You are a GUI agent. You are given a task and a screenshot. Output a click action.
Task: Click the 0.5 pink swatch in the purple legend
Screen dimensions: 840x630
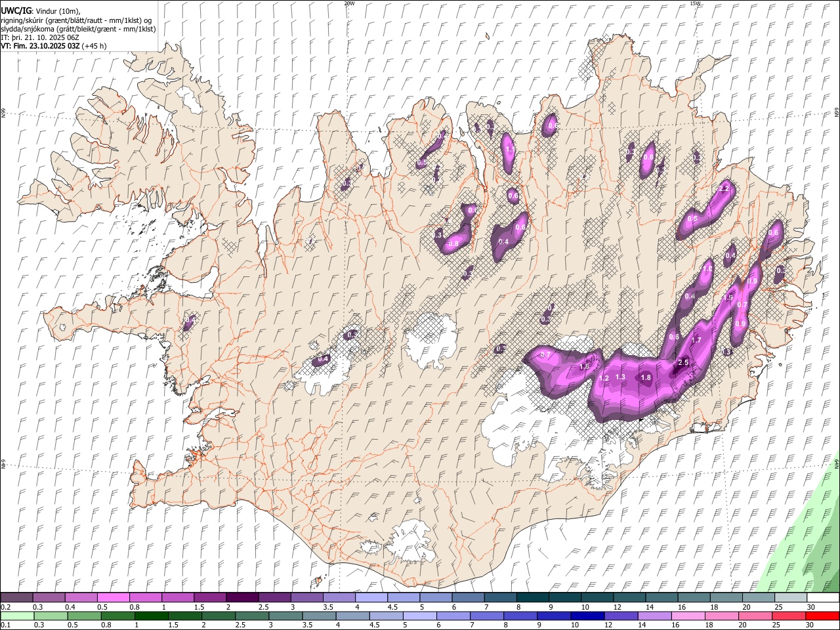(x=113, y=598)
